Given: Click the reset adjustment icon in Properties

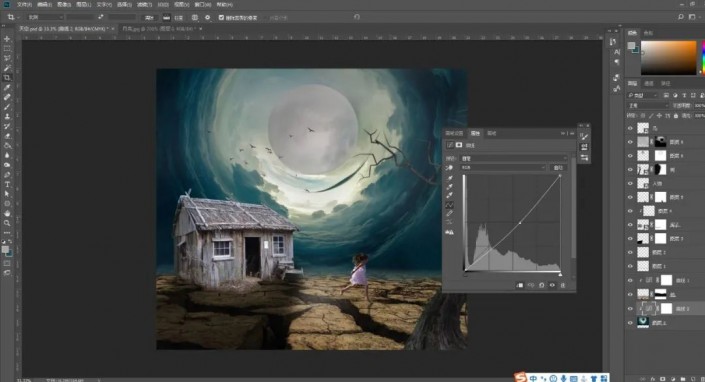Looking at the screenshot, I should point(541,285).
